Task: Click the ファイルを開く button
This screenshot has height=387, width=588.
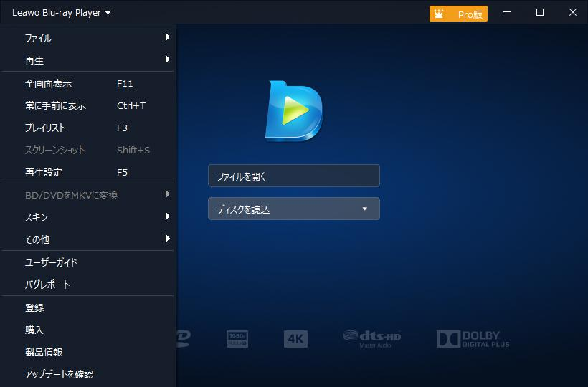Action: tap(293, 176)
